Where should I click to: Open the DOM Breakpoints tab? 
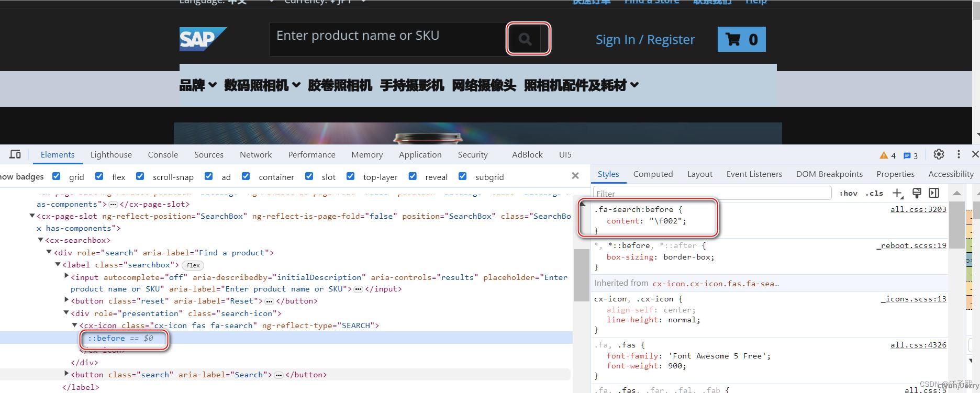pos(829,174)
